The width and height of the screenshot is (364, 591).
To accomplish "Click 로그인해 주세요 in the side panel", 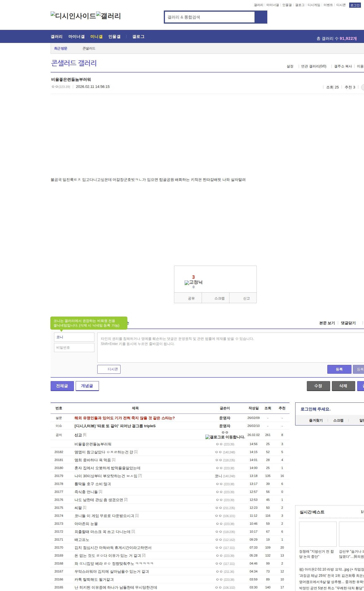I will coord(315,409).
